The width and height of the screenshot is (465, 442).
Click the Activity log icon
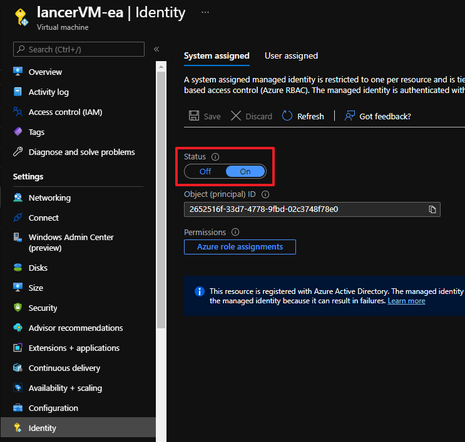tap(18, 92)
